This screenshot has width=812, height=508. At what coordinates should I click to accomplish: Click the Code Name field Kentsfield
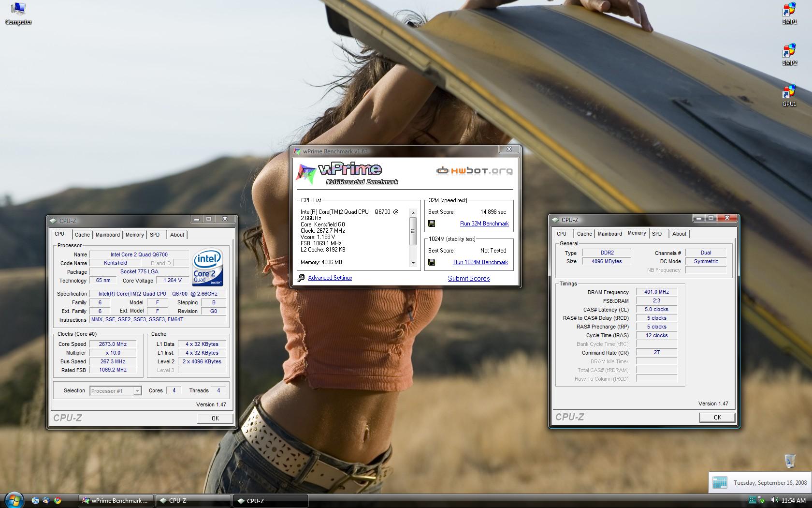116,263
